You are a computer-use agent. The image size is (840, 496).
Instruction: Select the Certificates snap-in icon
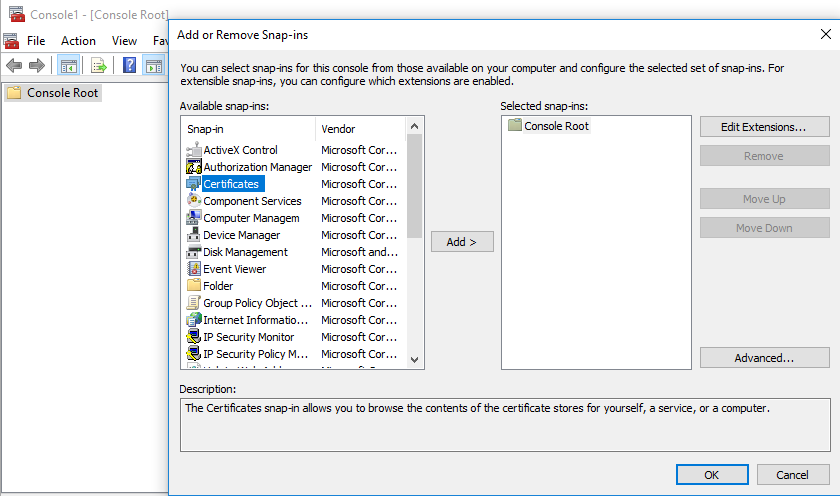tap(193, 184)
